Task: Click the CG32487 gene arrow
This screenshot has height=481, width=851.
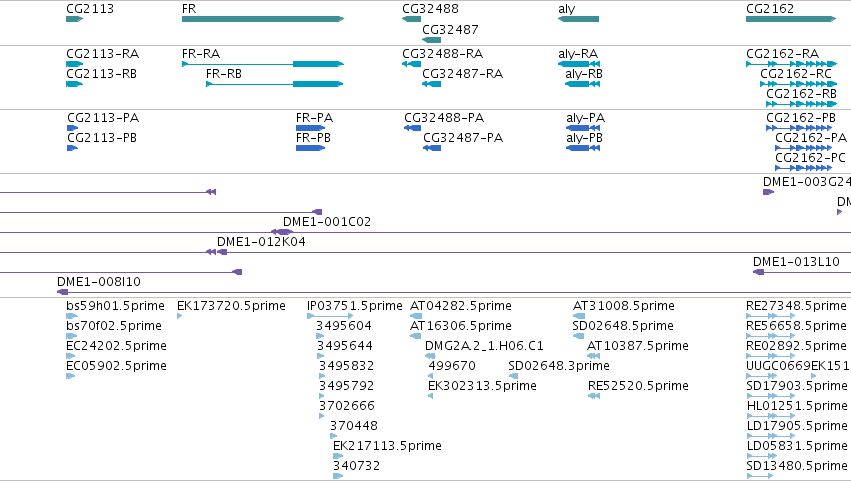Action: [x=431, y=40]
